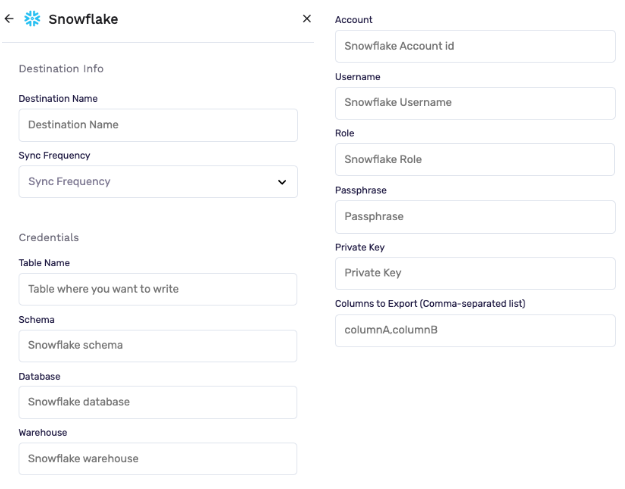This screenshot has width=625, height=489.
Task: Close the Snowflake panel with X
Action: point(307,19)
